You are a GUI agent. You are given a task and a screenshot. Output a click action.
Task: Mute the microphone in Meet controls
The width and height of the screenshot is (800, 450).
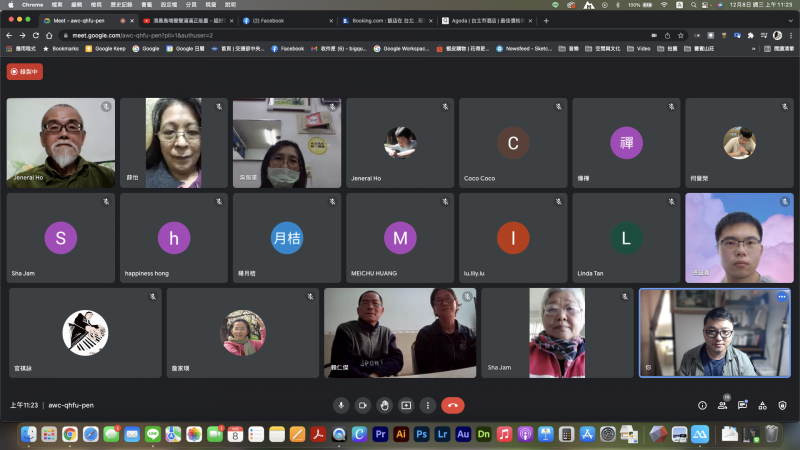click(x=340, y=405)
